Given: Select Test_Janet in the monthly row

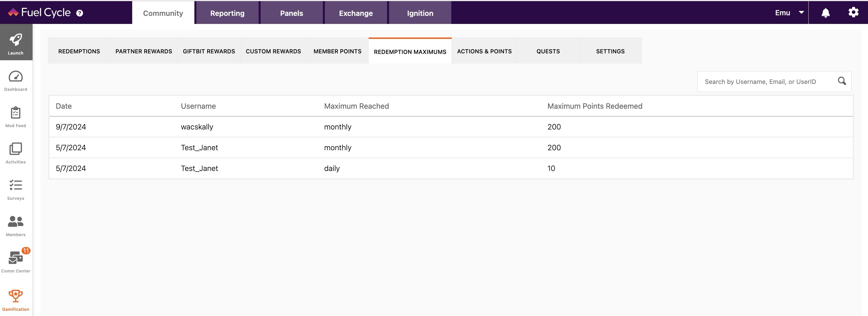Looking at the screenshot, I should pos(200,148).
